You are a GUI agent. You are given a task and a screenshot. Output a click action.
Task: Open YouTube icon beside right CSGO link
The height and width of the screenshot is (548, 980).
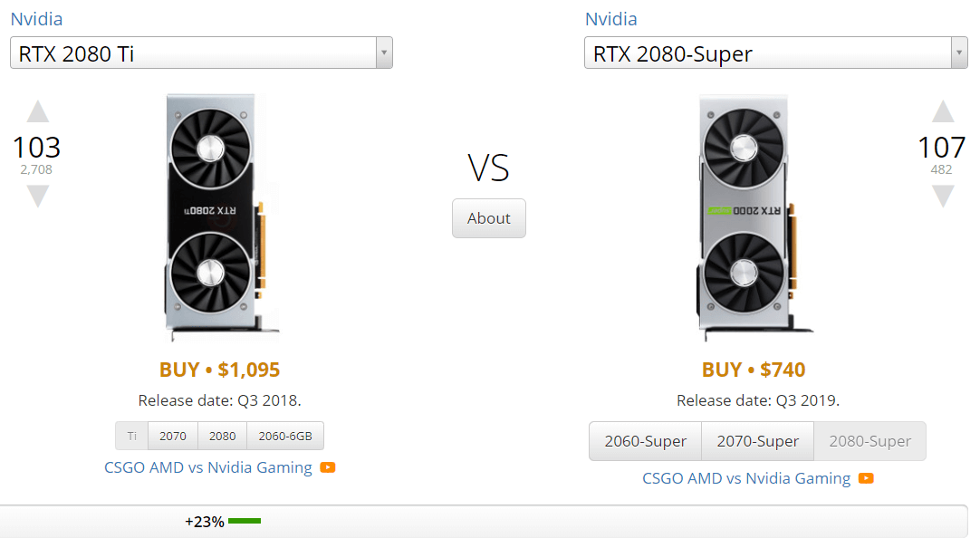click(x=866, y=478)
